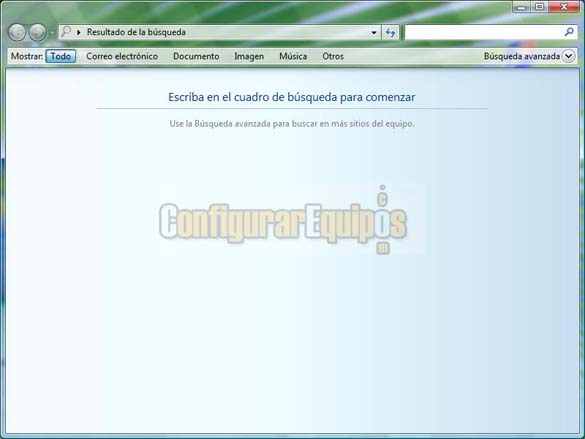This screenshot has width=585, height=439.
Task: Minimize the search window
Action: click(522, 7)
